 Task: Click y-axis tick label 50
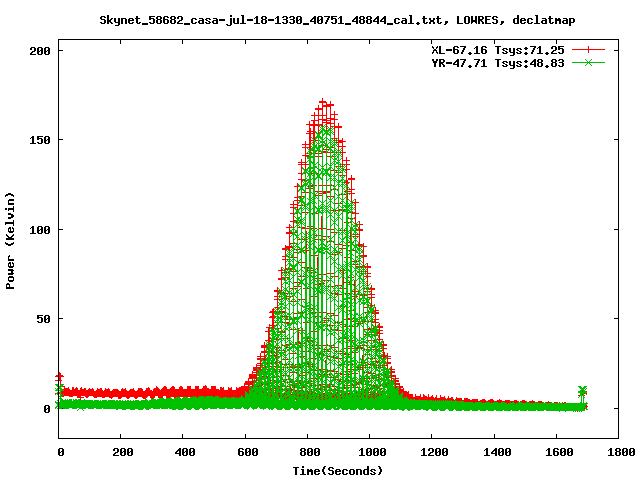coord(43,319)
